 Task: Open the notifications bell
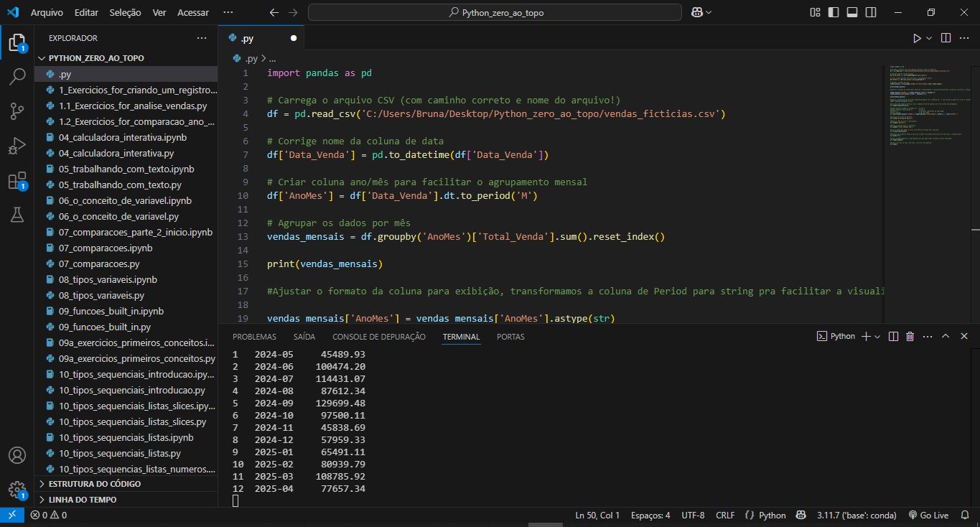pos(965,515)
